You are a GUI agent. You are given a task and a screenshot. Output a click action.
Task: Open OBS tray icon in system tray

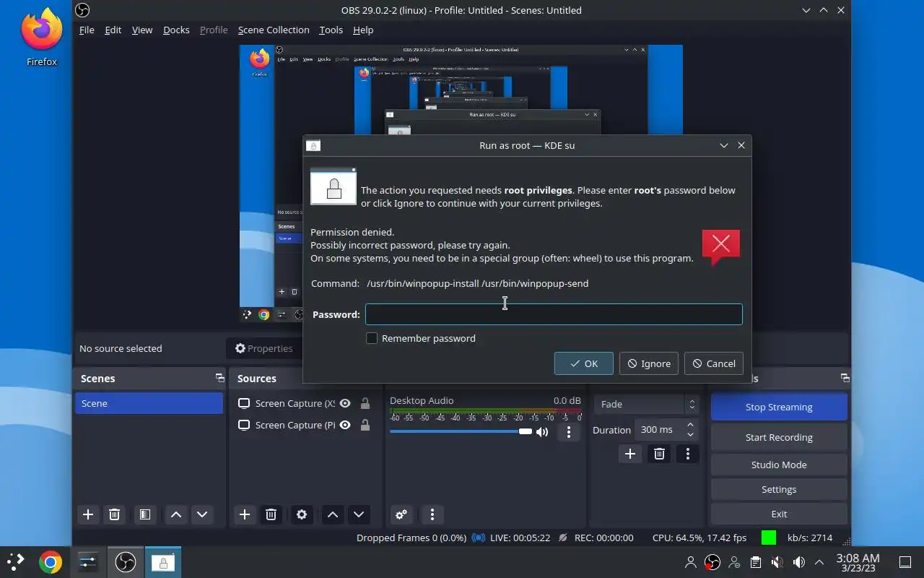(712, 562)
